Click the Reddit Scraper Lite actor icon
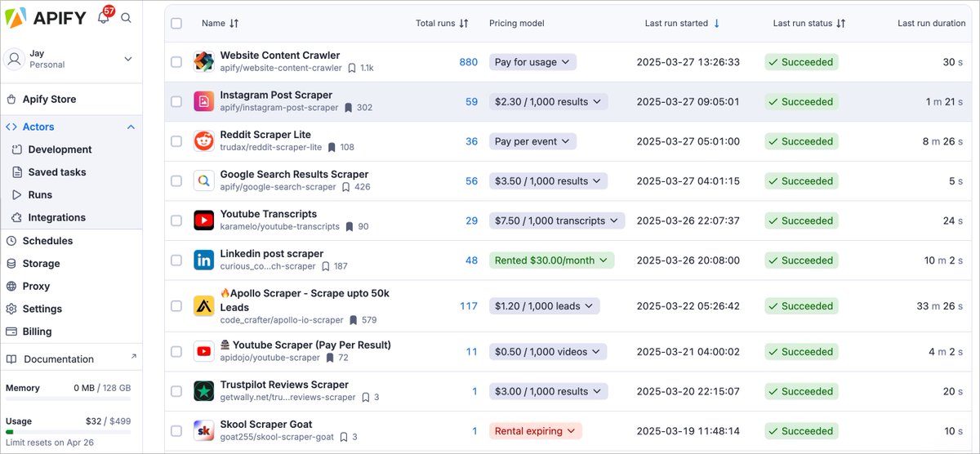Image resolution: width=980 pixels, height=454 pixels. [203, 141]
